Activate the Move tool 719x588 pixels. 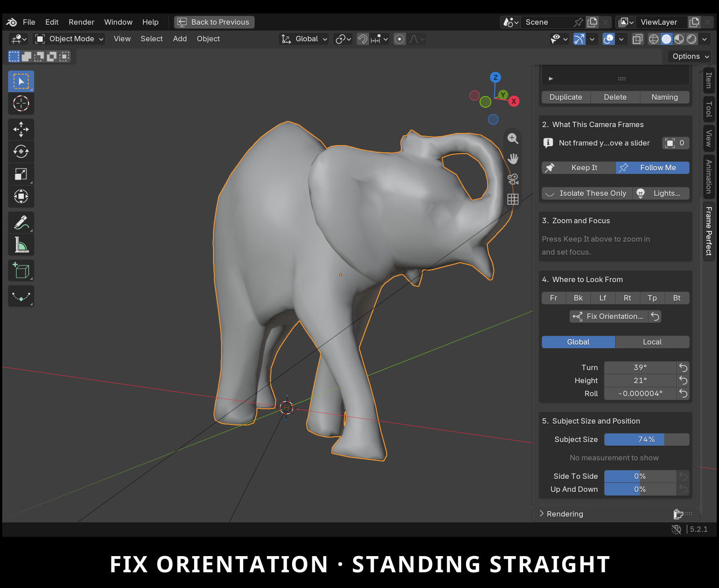(x=21, y=129)
